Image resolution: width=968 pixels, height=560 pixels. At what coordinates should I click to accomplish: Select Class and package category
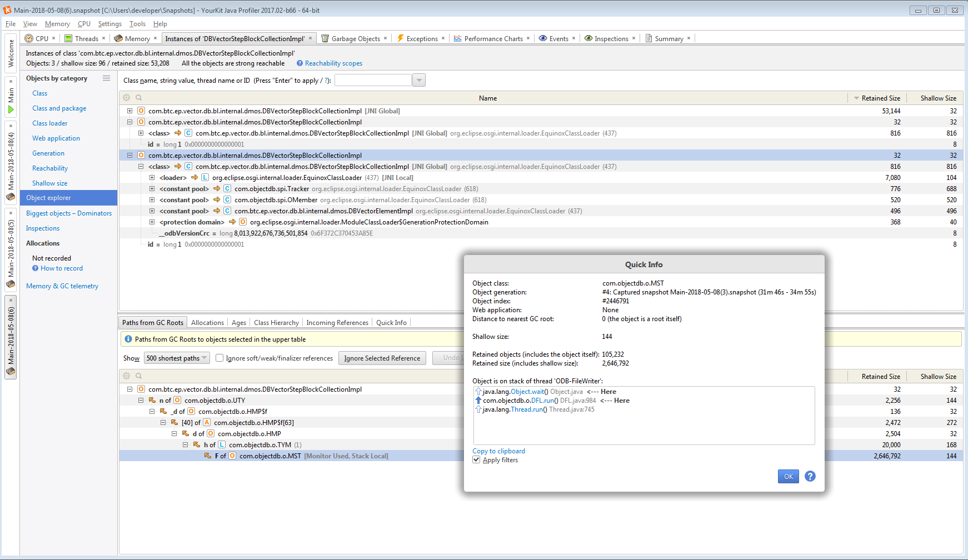(59, 108)
